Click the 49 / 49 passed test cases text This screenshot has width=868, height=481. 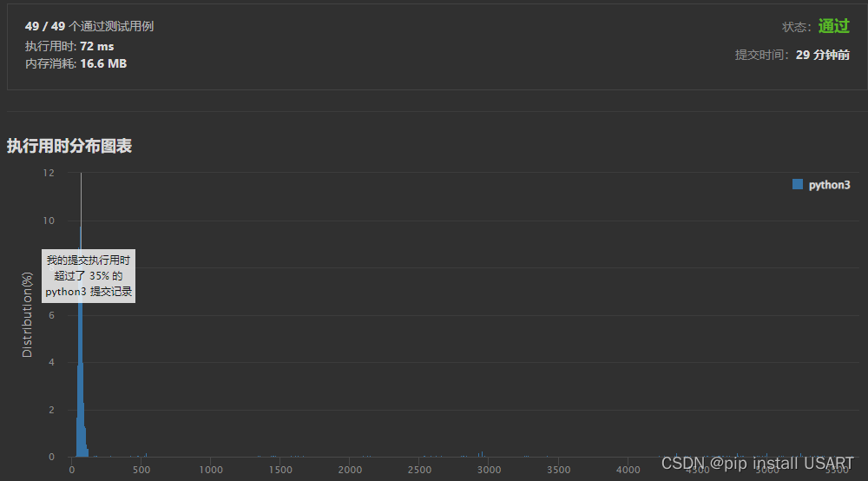pos(89,26)
